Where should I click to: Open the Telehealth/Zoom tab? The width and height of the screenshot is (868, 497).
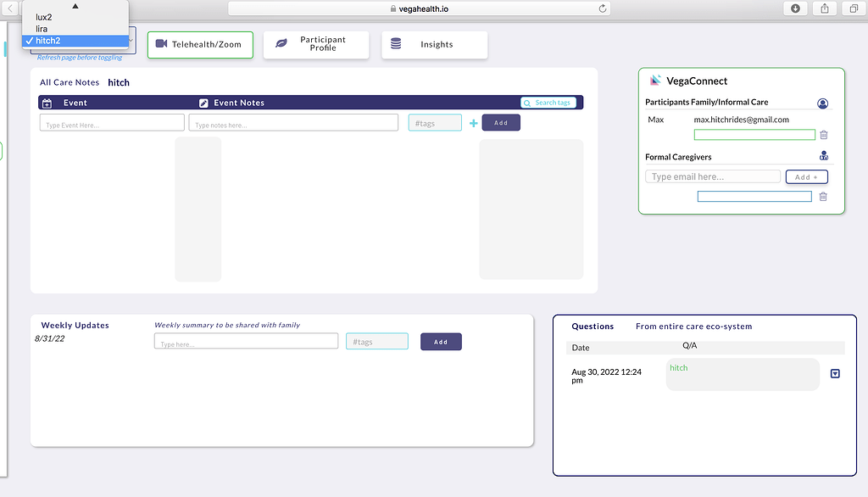click(x=200, y=44)
